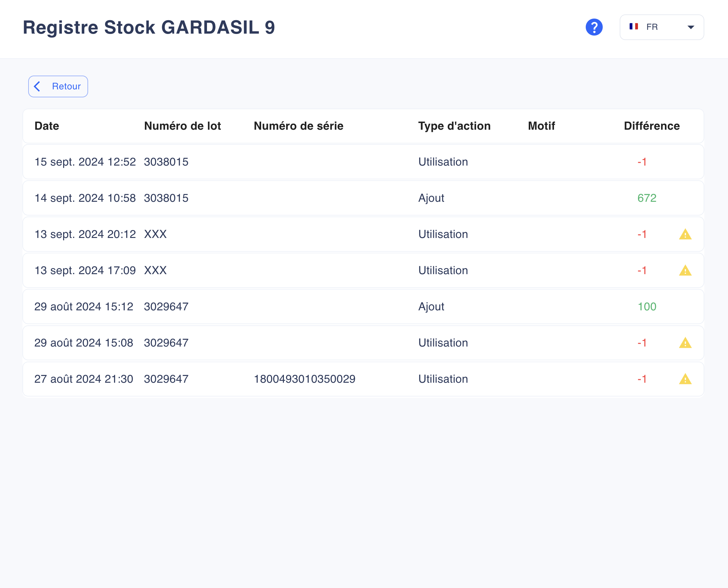Click lot 3029647 in the 27 août row
Screen dimensions: 728x588
point(166,379)
